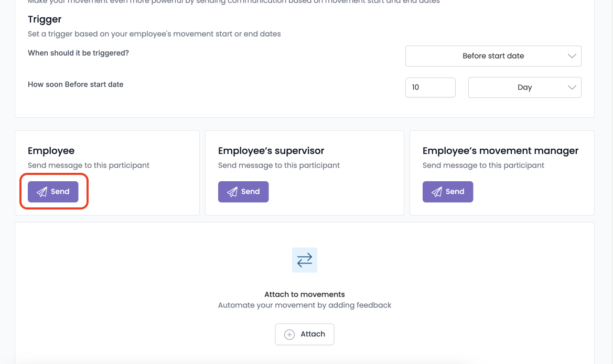This screenshot has width=613, height=364.
Task: Click the Employee's supervisor card heading
Action: point(271,151)
